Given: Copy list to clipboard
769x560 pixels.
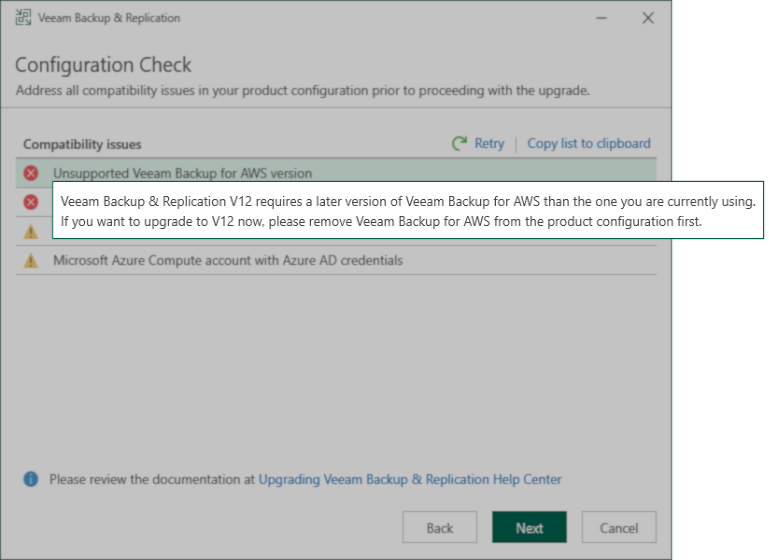Looking at the screenshot, I should [589, 144].
